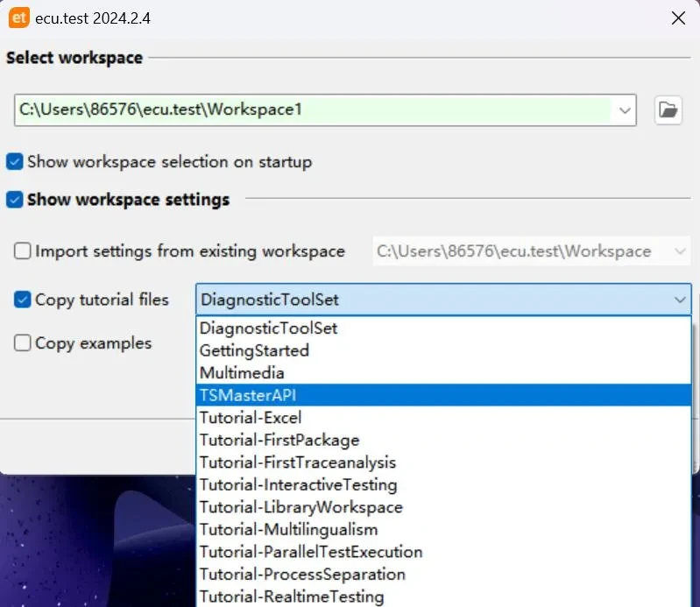700x607 pixels.
Task: Uncheck Show workspace settings checkbox
Action: point(15,200)
